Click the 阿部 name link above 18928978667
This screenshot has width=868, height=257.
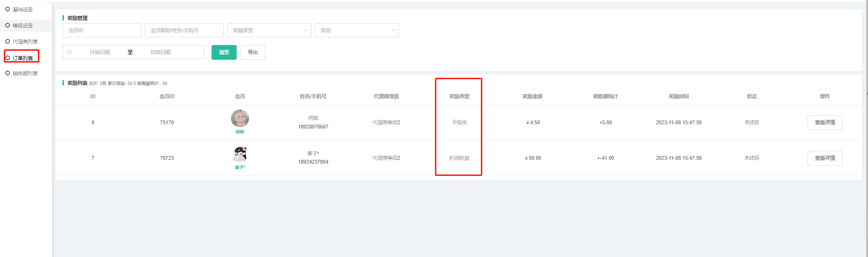click(313, 118)
